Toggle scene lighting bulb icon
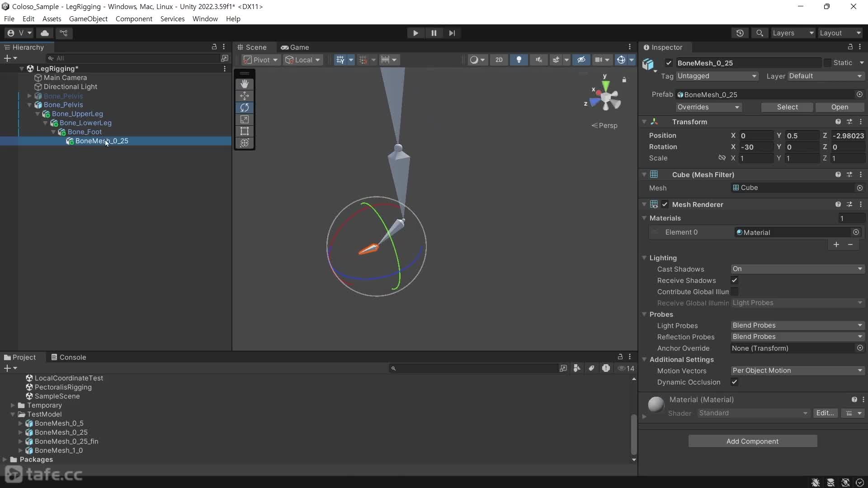 [519, 60]
